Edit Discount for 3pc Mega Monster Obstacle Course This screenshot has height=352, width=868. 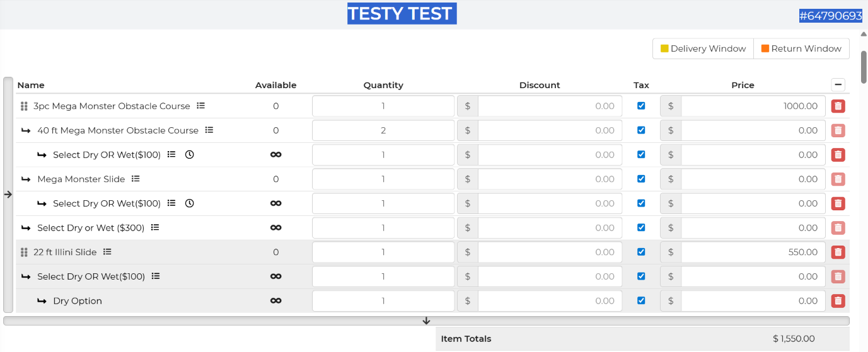[x=550, y=106]
